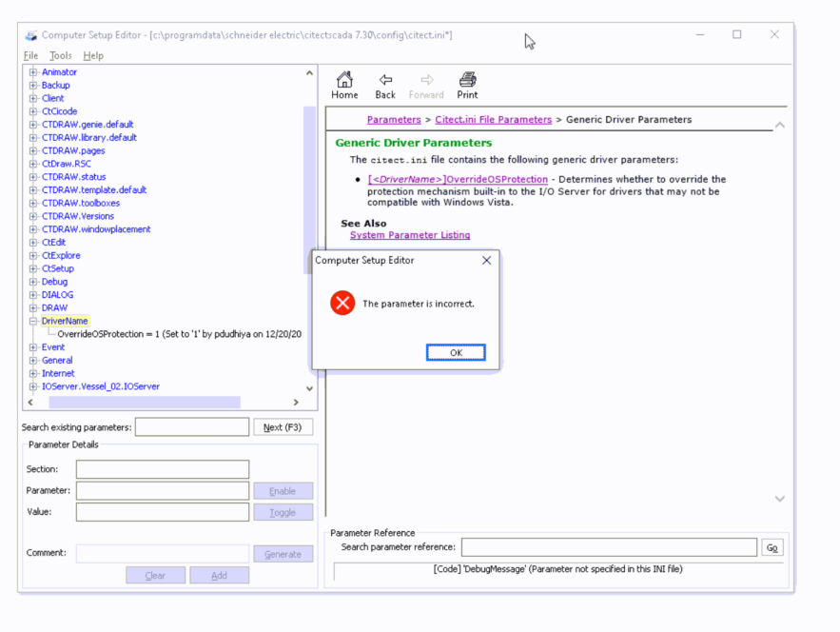
Task: Click tree vertical scrollbar down arrow
Action: click(x=309, y=388)
